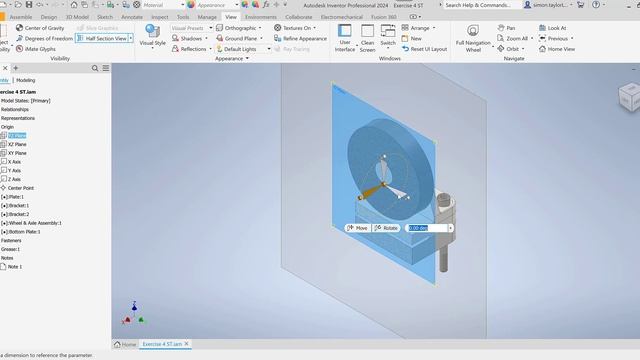640x360 pixels.
Task: Open the browser panel menu icon
Action: (106, 68)
